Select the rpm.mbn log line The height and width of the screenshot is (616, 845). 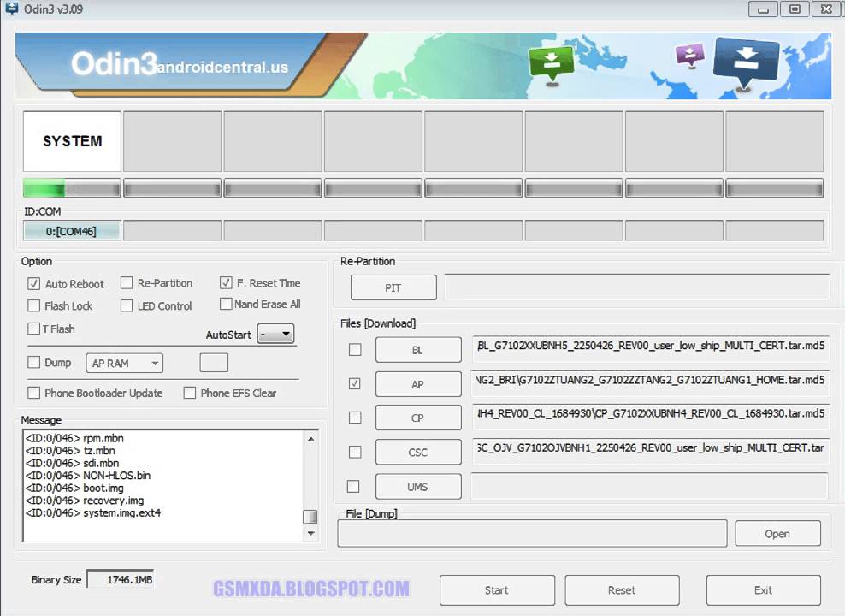click(74, 438)
